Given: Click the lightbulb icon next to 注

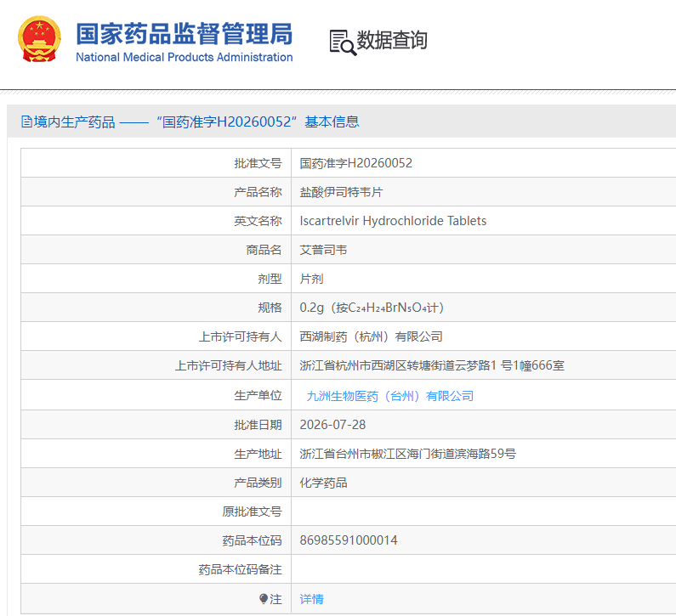Looking at the screenshot, I should pyautogui.click(x=264, y=598).
